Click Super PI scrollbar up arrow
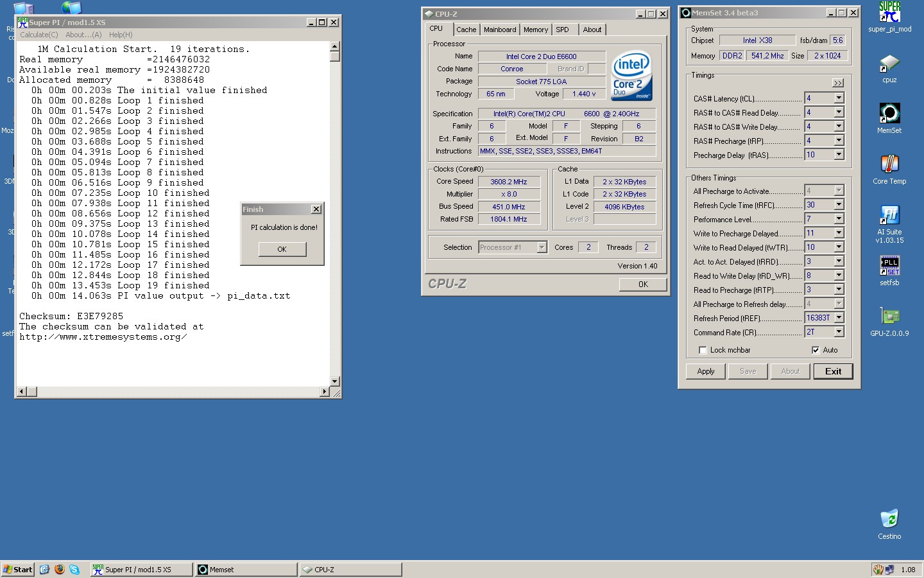Viewport: 924px width, 578px height. (x=334, y=46)
